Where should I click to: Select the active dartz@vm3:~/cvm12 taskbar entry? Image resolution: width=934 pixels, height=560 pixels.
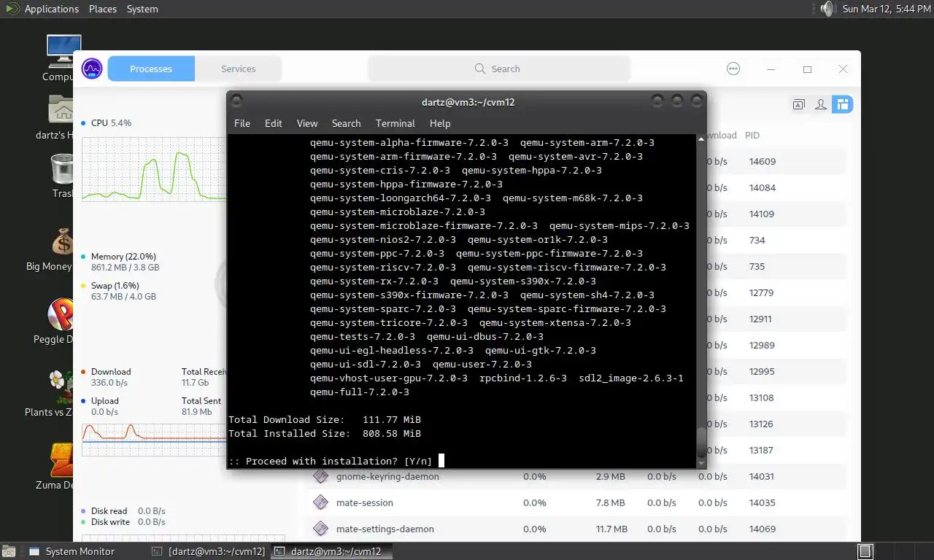click(331, 551)
